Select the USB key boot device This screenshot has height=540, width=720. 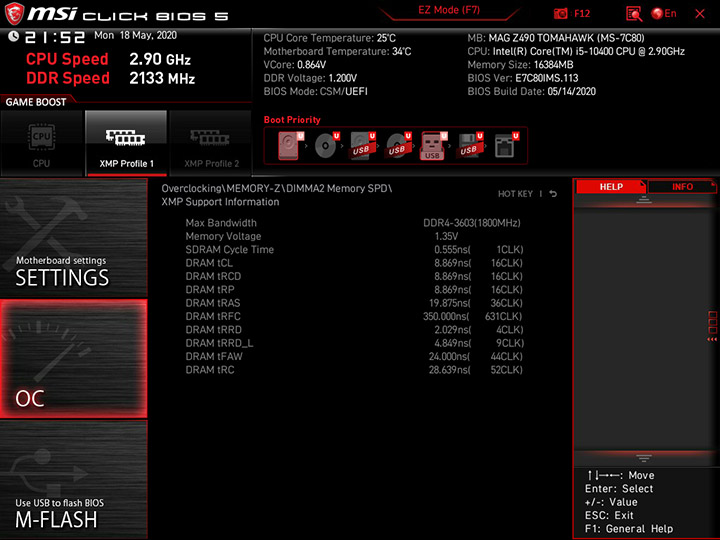tap(433, 146)
